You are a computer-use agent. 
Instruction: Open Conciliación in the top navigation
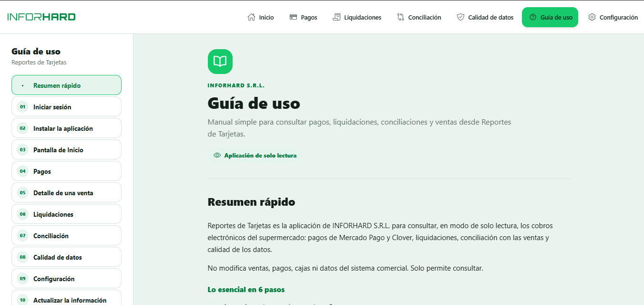(419, 17)
